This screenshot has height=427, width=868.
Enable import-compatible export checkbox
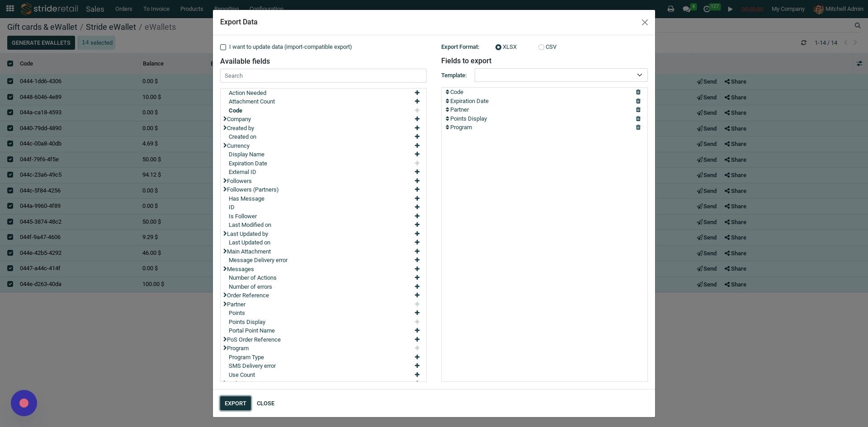coord(223,47)
